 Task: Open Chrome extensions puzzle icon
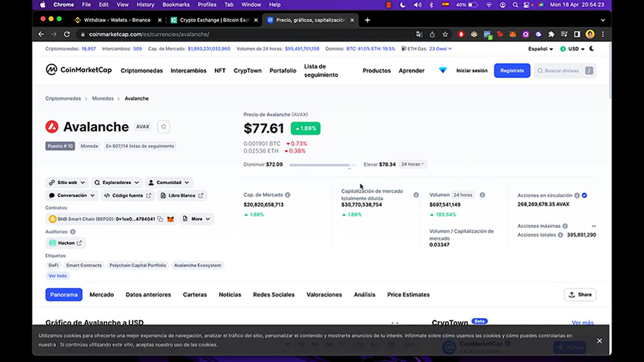(551, 34)
